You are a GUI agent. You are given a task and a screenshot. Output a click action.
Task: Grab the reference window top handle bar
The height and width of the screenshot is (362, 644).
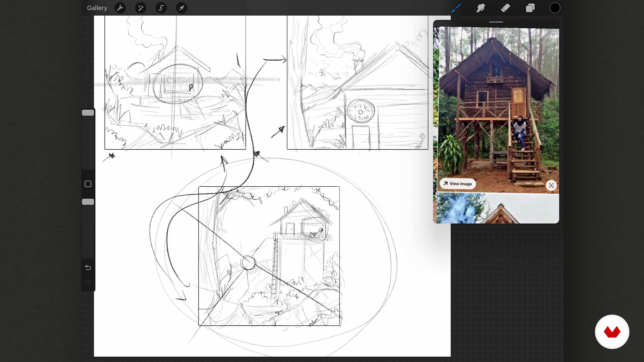[x=496, y=22]
